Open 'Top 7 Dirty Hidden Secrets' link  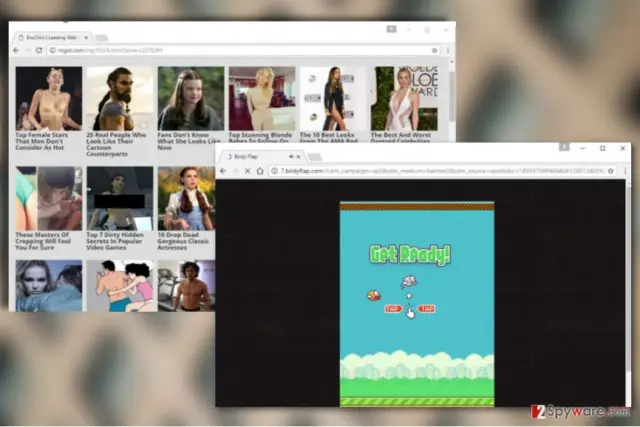[x=115, y=241]
